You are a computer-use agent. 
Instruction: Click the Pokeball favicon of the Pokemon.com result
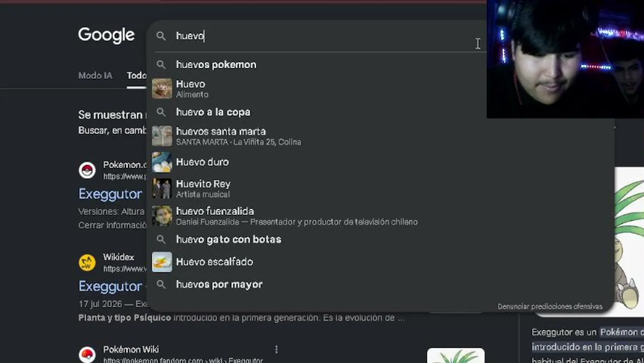click(87, 170)
